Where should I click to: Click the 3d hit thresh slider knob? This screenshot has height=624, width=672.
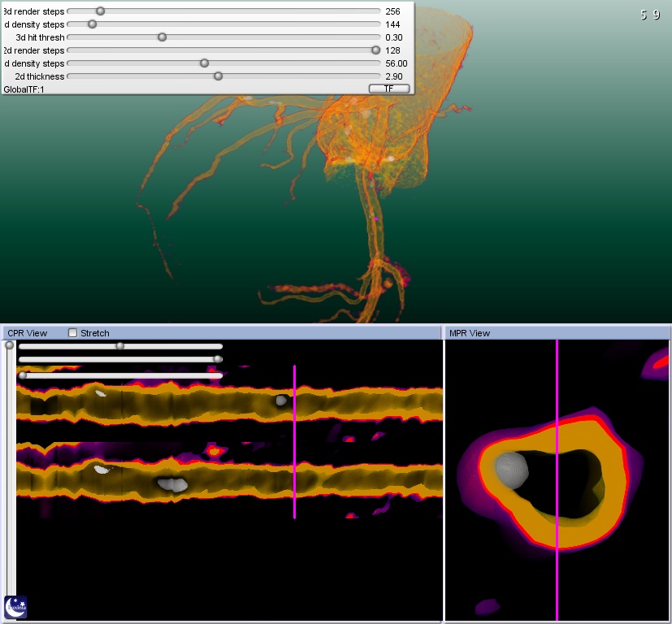point(162,37)
